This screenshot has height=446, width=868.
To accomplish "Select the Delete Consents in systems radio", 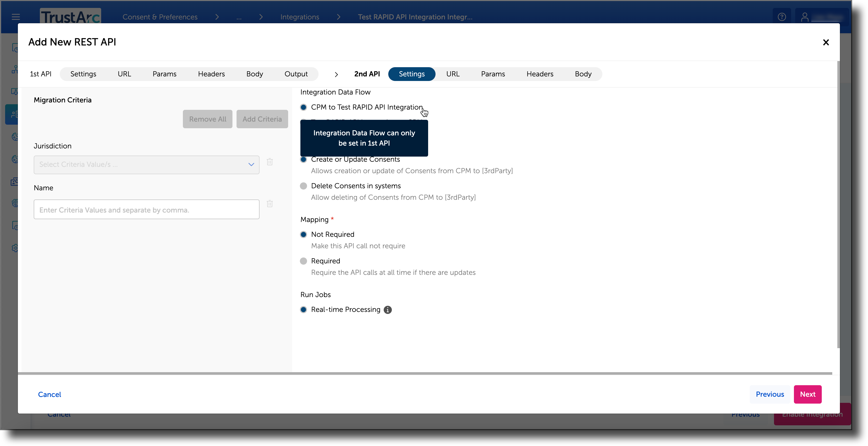I will coord(303,186).
